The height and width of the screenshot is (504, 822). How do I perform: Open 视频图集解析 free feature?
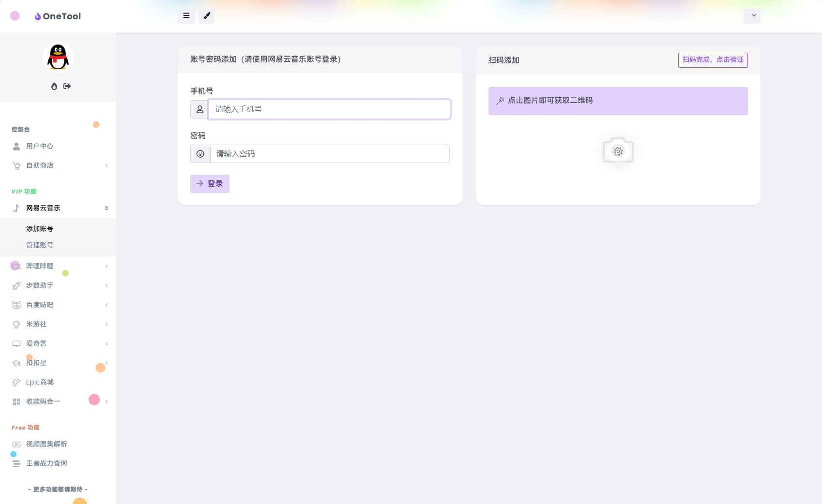click(46, 444)
